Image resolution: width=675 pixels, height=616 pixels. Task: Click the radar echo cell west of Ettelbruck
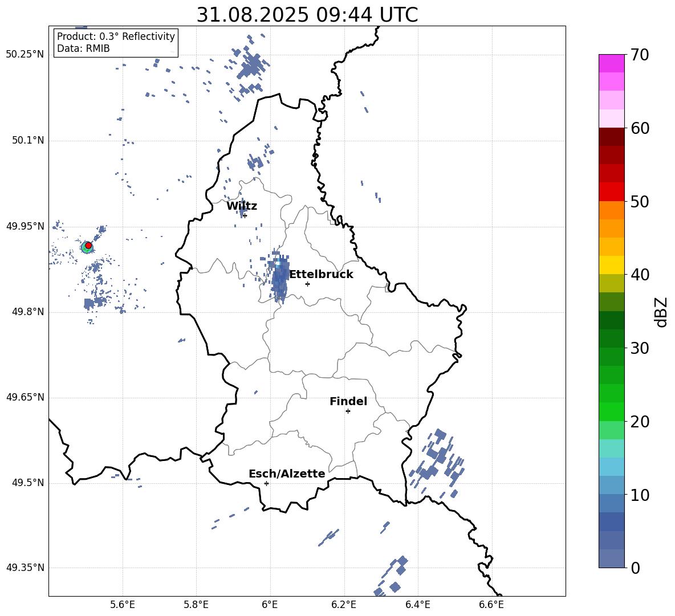point(279,276)
